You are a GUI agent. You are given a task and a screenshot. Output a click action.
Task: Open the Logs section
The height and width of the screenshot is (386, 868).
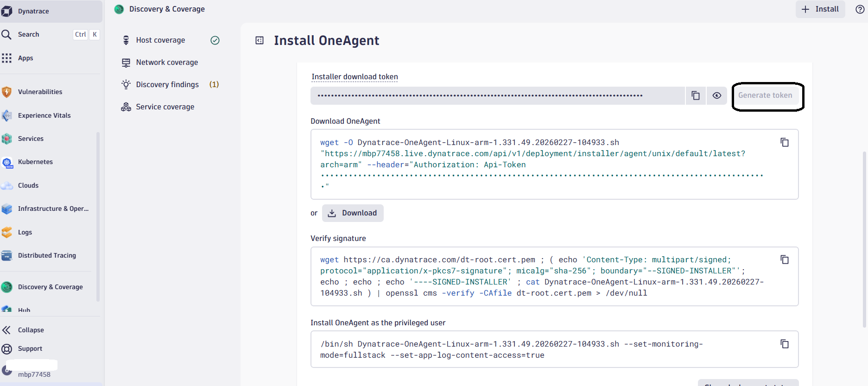pyautogui.click(x=25, y=232)
